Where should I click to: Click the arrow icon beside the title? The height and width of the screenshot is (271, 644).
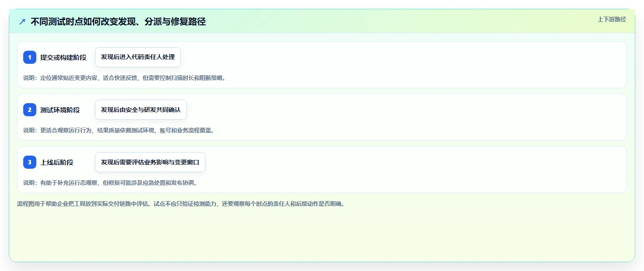pyautogui.click(x=22, y=21)
